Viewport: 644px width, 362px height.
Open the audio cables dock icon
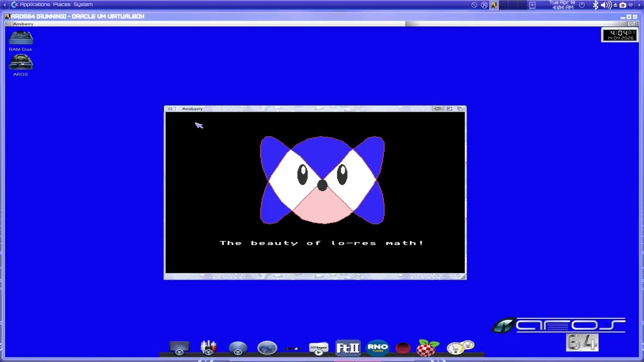[x=208, y=348]
